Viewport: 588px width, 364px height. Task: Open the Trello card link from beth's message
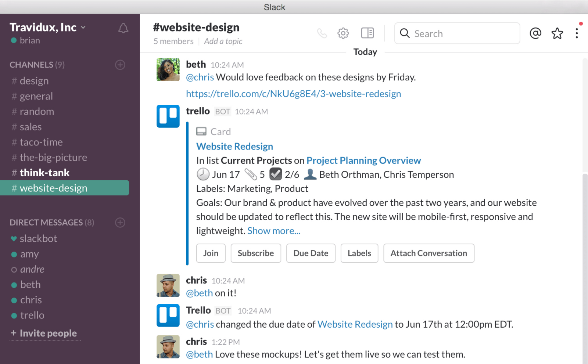pos(293,93)
